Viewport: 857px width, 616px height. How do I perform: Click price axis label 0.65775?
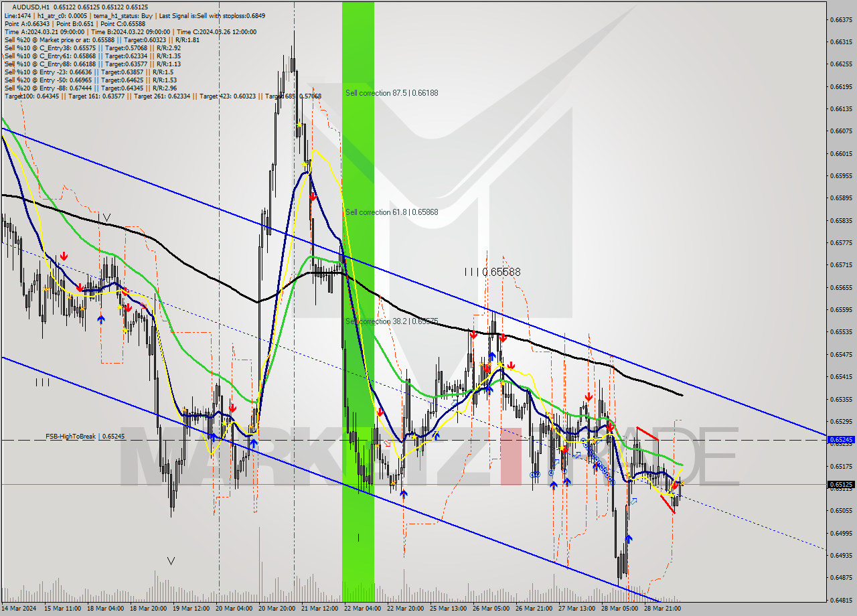point(840,242)
